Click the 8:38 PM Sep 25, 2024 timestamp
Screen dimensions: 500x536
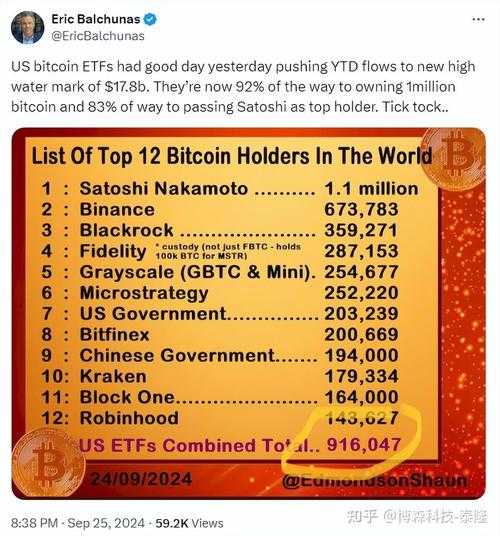78,523
